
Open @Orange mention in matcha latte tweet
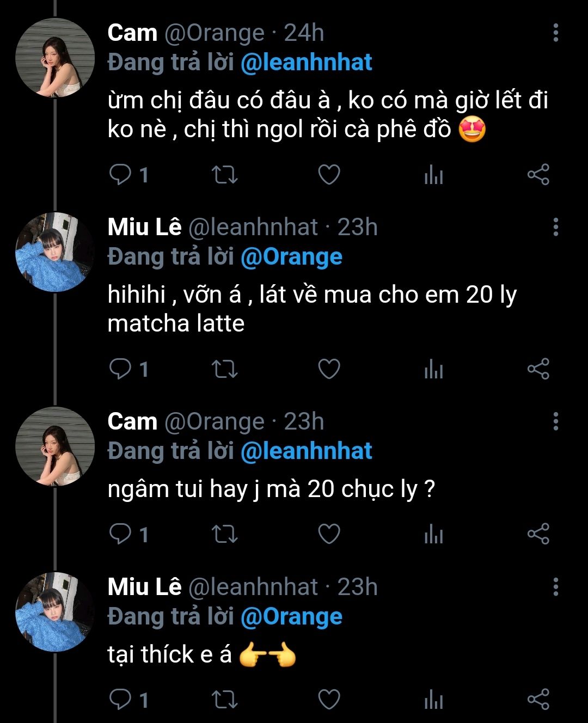click(291, 257)
